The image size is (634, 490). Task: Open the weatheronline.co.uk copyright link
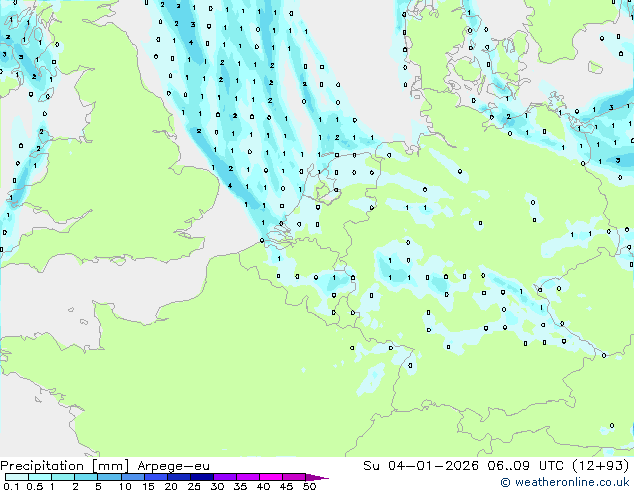(x=565, y=482)
